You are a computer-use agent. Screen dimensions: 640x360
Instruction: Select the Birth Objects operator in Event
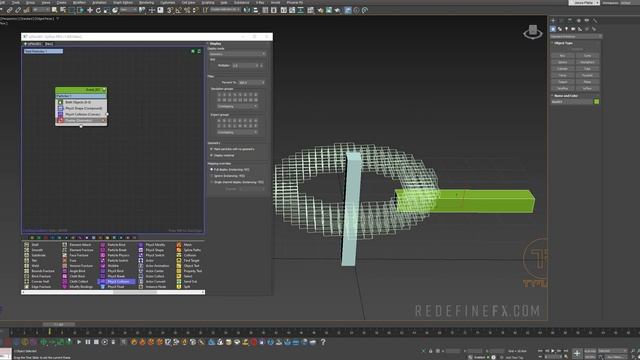[81, 102]
